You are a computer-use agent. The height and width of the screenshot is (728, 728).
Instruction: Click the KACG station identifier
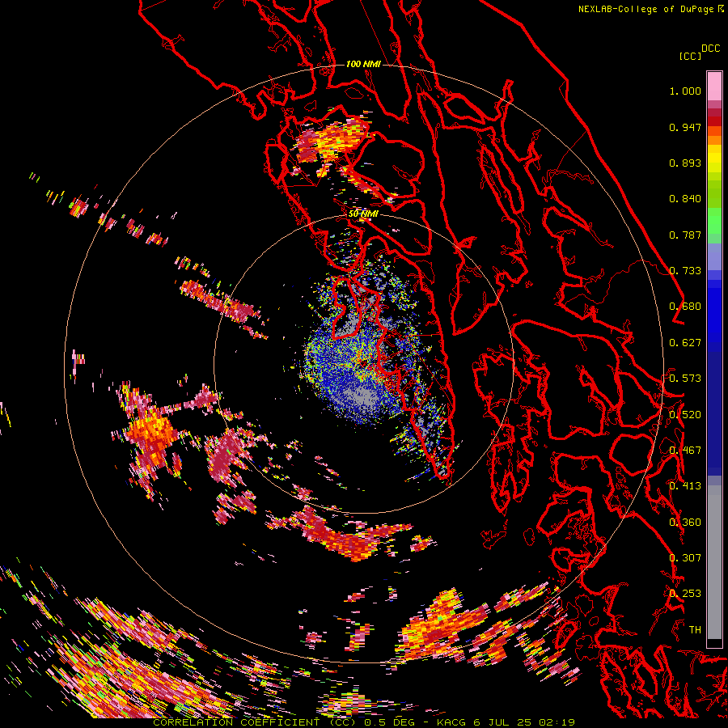pos(451,722)
